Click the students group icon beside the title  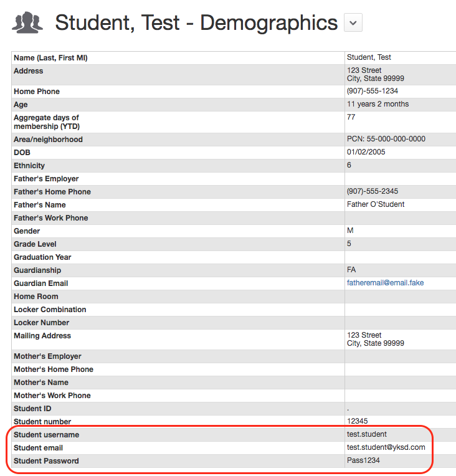(x=27, y=22)
